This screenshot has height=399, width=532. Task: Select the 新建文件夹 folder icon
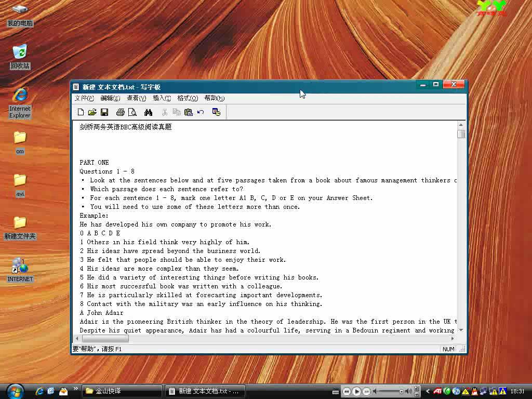point(20,228)
